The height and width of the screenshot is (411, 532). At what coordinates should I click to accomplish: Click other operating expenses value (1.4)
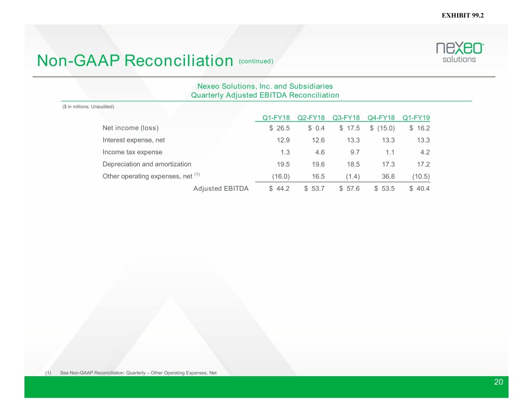[x=353, y=177]
